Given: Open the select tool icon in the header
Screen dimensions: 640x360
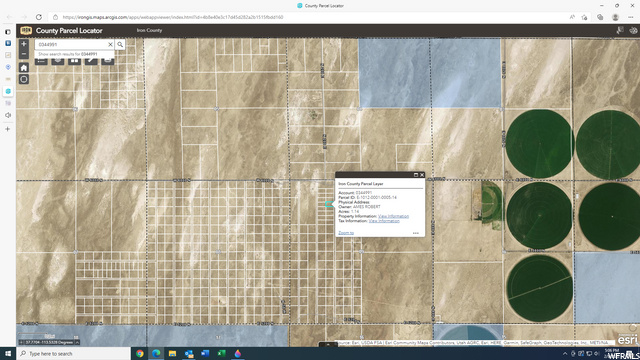Looking at the screenshot, I should click(620, 31).
